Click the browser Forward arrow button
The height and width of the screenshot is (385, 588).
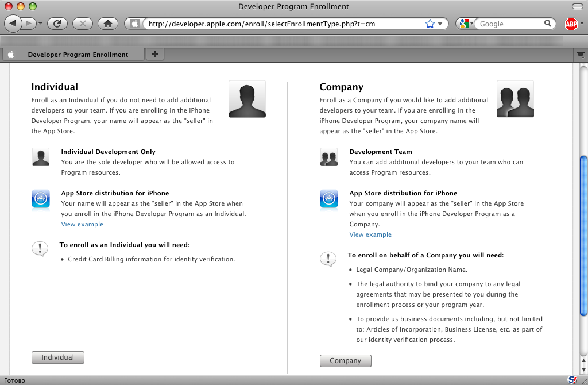(x=29, y=24)
